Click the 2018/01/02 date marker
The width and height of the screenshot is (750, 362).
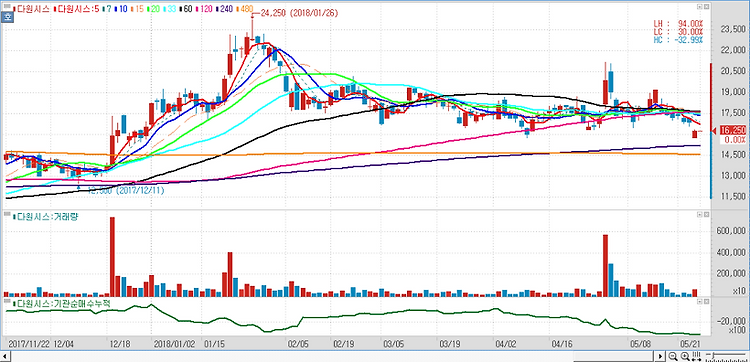175,344
